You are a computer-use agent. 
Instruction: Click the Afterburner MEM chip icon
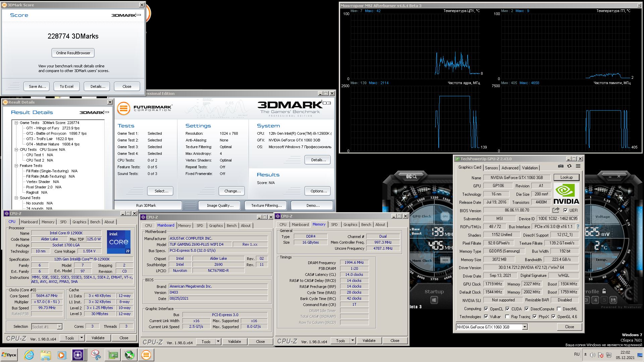(x=445, y=260)
